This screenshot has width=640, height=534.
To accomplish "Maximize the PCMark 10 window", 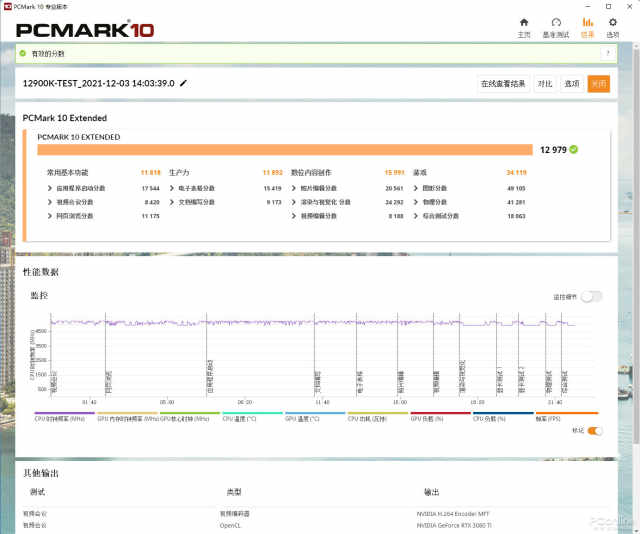I will [609, 7].
